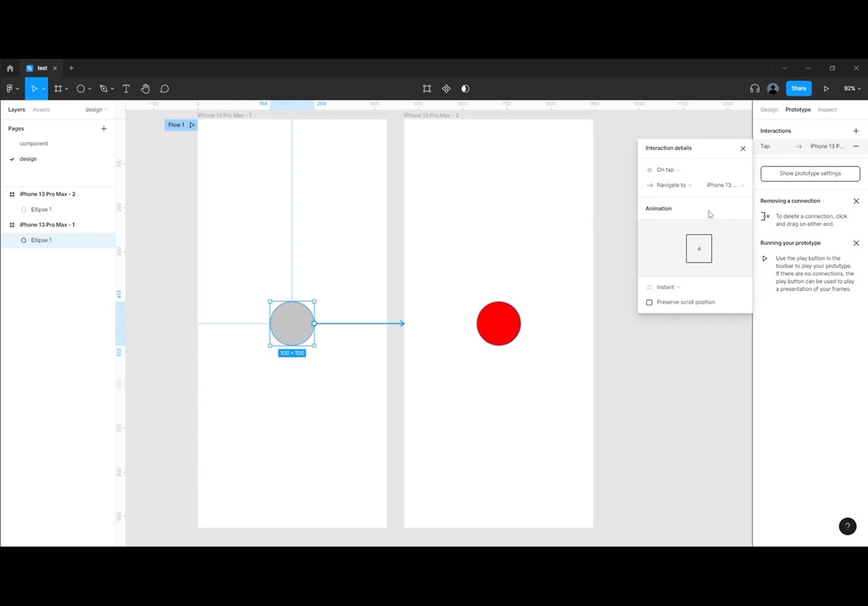Go to the Figma home screen
The width and height of the screenshot is (868, 606).
pyautogui.click(x=10, y=68)
